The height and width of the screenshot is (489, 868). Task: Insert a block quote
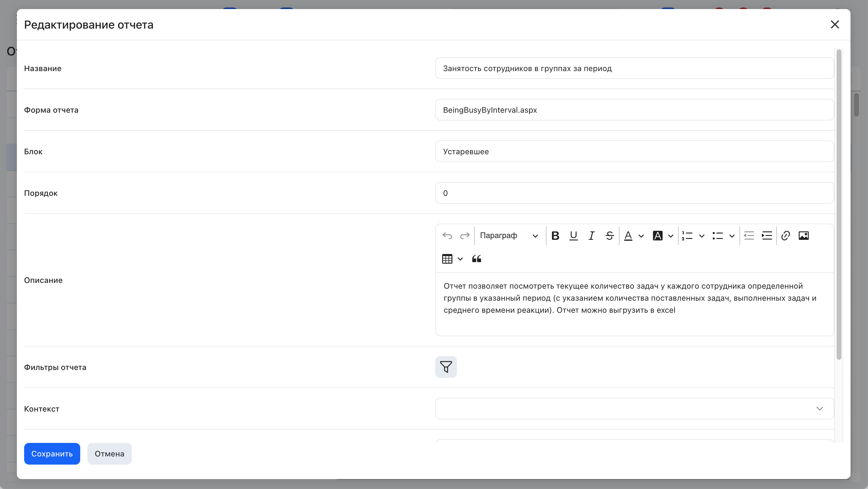pos(477,259)
